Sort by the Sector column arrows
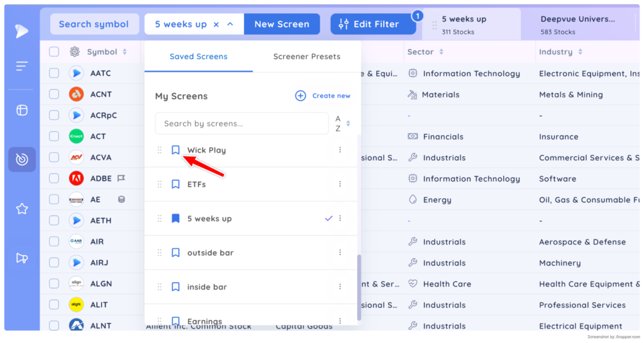The width and height of the screenshot is (644, 343). point(441,52)
